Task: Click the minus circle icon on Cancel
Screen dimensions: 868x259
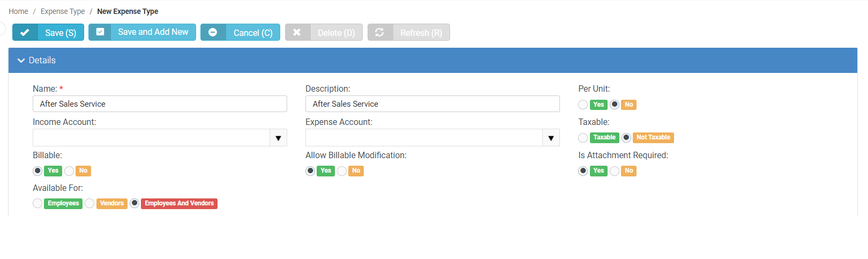Action: coord(213,33)
